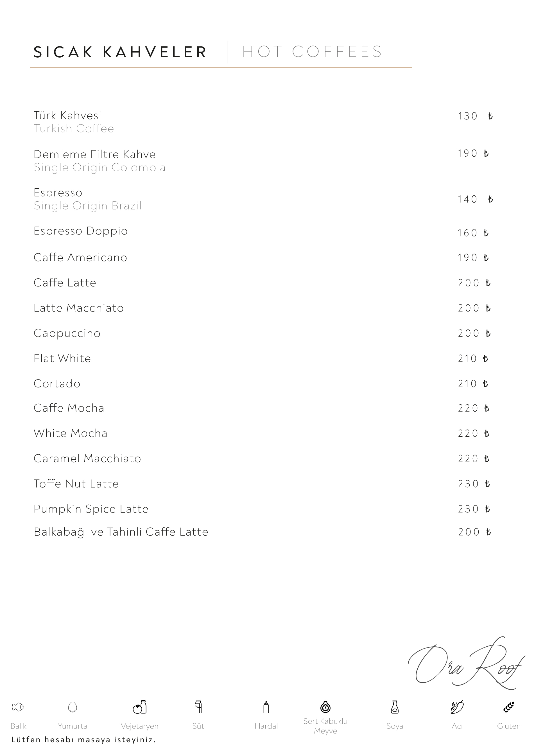Click the Demleme Filtre Kahve entry

[x=94, y=154]
